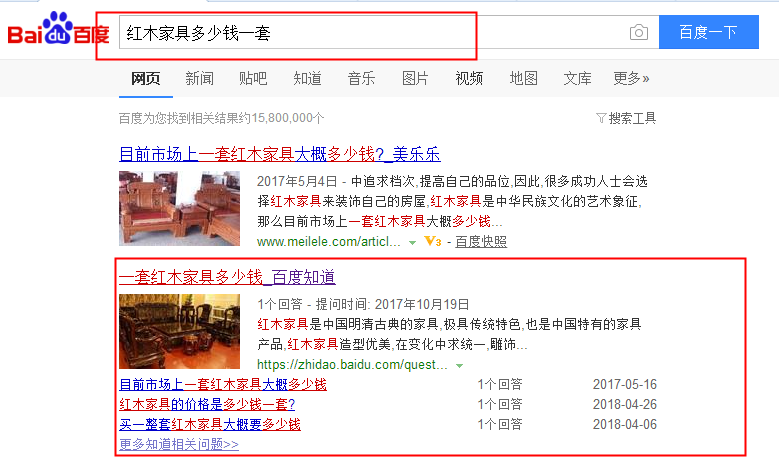Viewport: 779px width, 462px height.
Task: Open result 一套红木家具多少钱_百度知道
Action: point(228,277)
